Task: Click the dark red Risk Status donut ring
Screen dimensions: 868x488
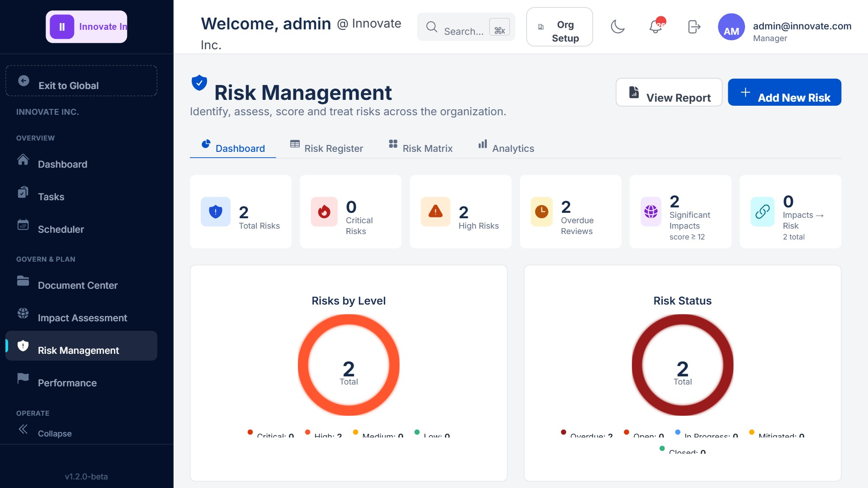Action: 682,320
